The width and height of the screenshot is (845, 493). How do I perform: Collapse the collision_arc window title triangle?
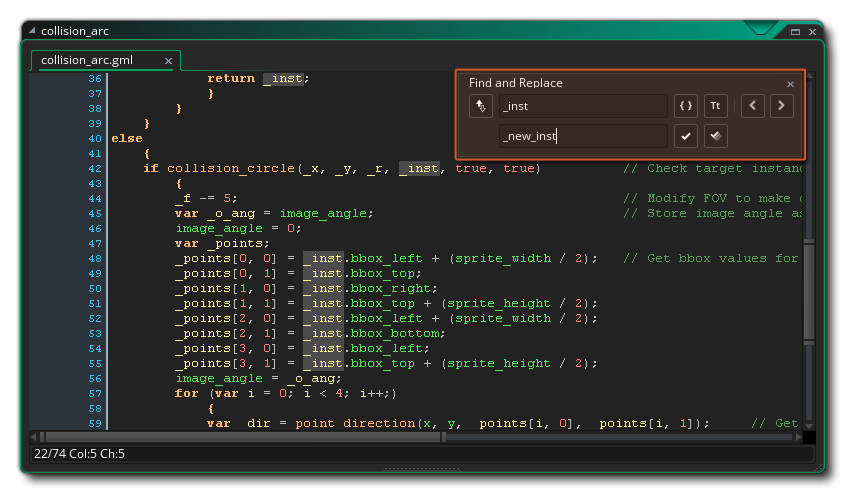(x=31, y=31)
